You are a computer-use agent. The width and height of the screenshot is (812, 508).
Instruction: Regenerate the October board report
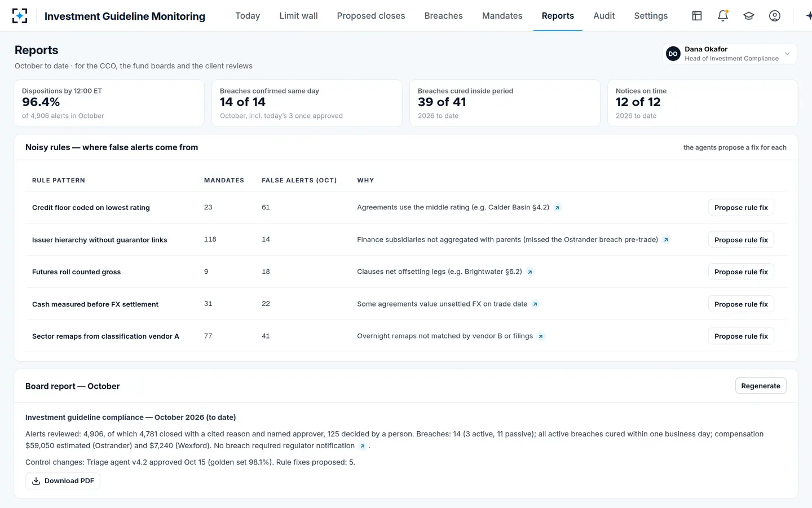pos(761,386)
